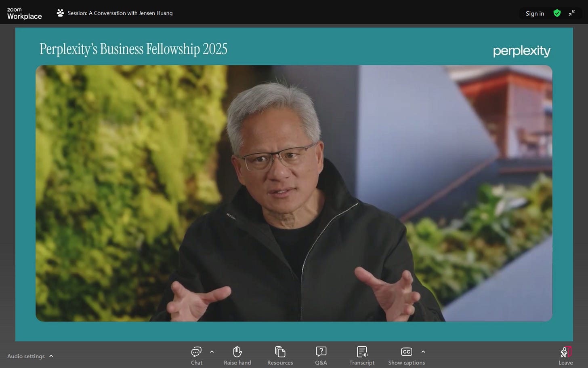Open Audio settings
Image resolution: width=588 pixels, height=368 pixels.
[26, 356]
